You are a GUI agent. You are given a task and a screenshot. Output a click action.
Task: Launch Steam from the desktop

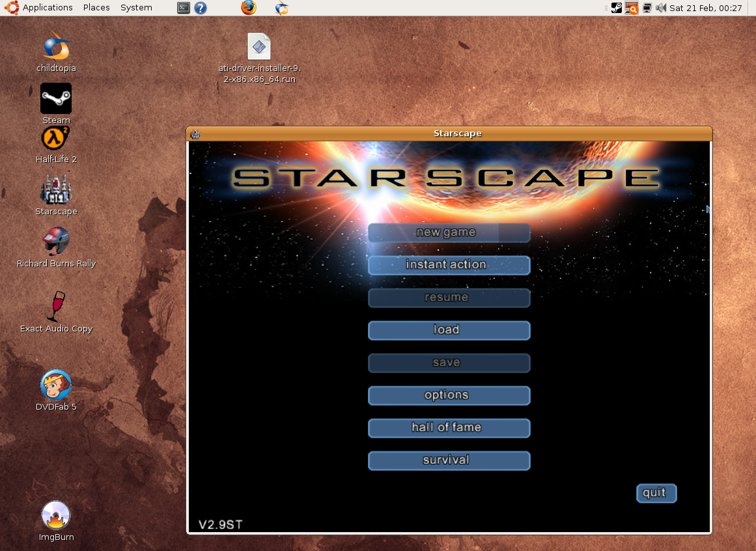[56, 98]
